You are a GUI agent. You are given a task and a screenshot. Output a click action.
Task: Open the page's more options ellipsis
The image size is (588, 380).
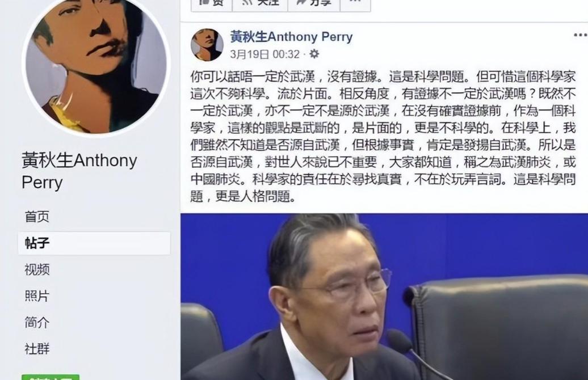click(x=355, y=4)
